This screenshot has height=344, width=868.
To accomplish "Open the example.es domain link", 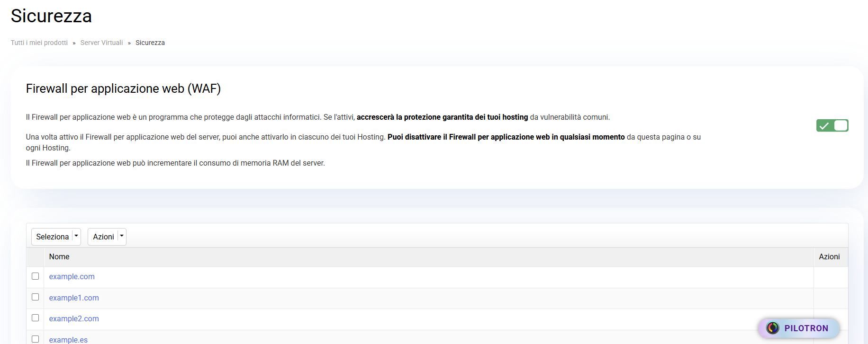I will (68, 340).
